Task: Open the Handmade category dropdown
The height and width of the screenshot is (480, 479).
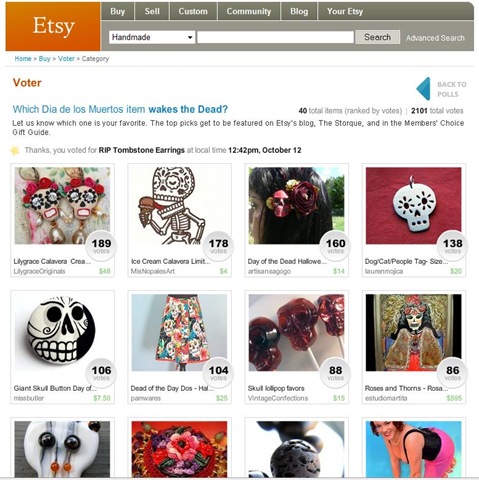Action: click(152, 37)
